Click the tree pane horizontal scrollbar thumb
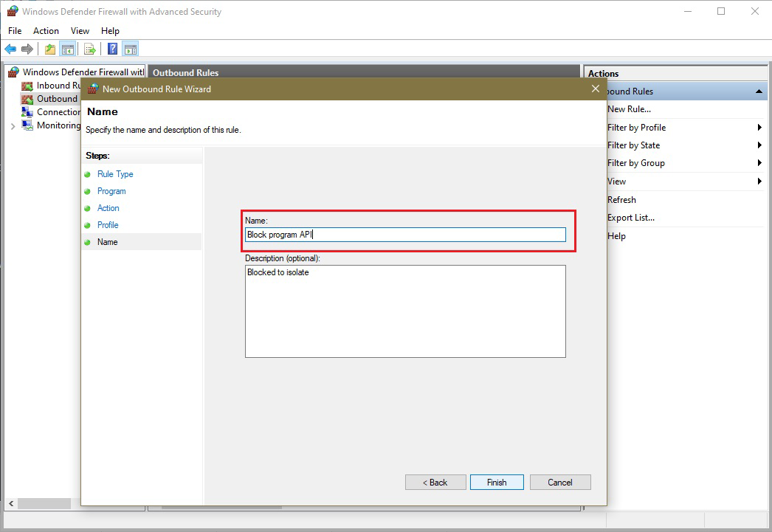Image resolution: width=772 pixels, height=532 pixels. (x=44, y=503)
